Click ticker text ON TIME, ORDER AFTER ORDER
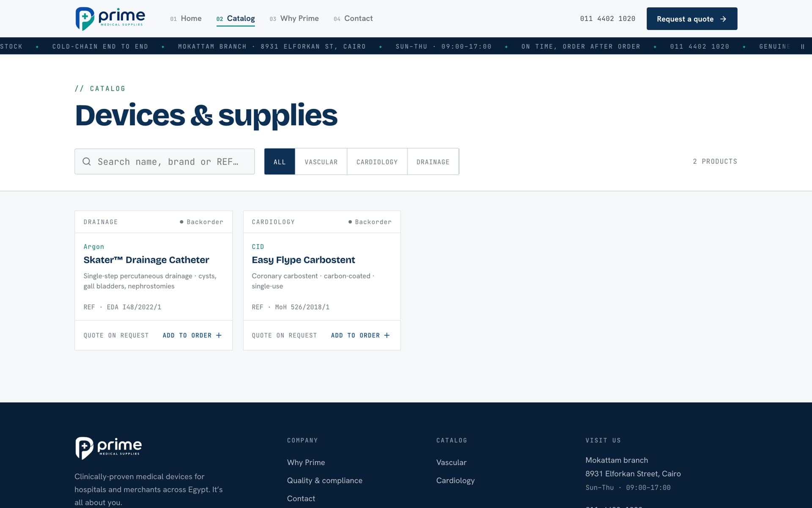Screen dimensions: 812x508 pyautogui.click(x=581, y=47)
